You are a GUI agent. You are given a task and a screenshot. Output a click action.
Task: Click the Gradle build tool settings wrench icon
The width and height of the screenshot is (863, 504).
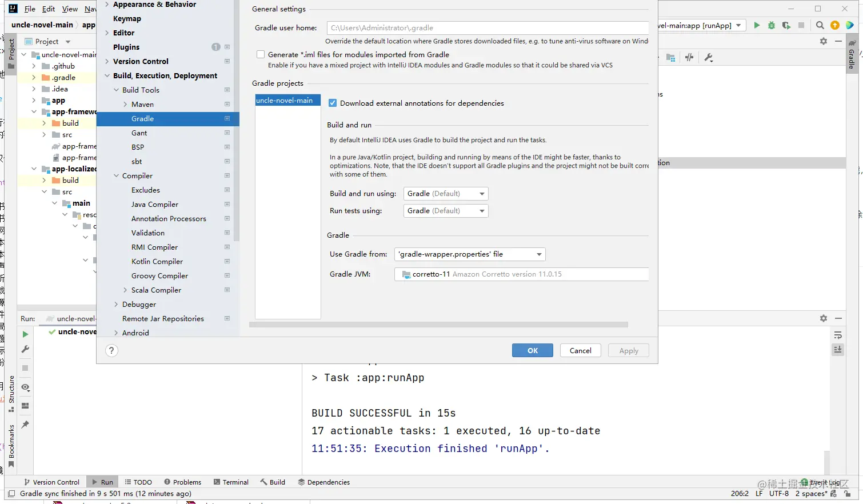[709, 57]
